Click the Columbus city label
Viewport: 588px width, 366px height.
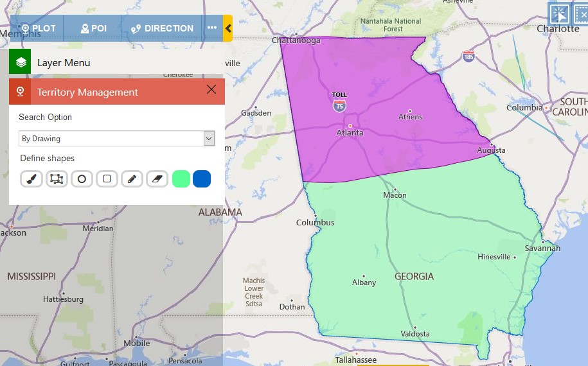point(315,223)
